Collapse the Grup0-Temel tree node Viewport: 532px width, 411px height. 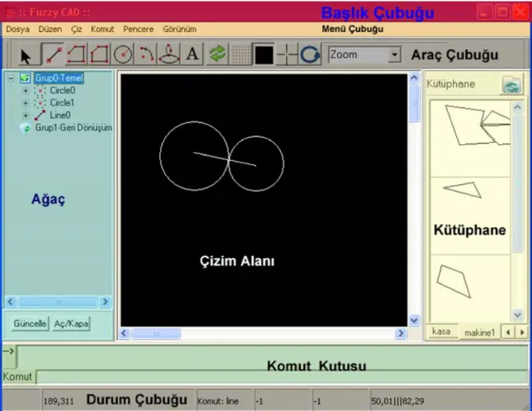12,78
